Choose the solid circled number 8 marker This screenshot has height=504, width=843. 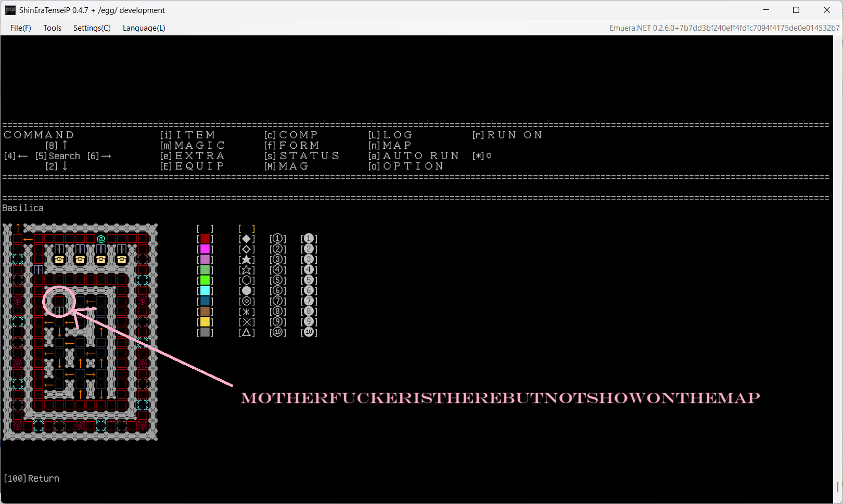click(x=309, y=312)
